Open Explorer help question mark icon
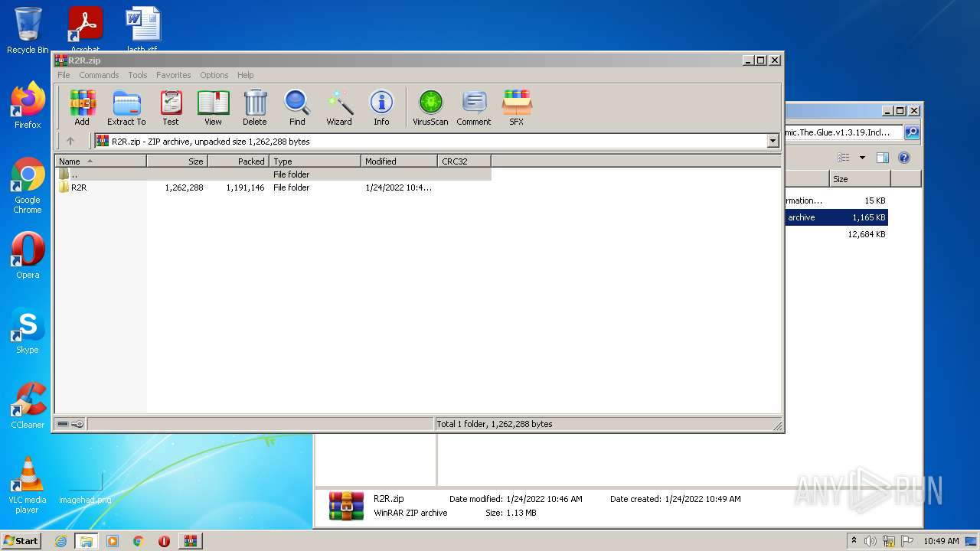The width and height of the screenshot is (980, 551). (904, 158)
